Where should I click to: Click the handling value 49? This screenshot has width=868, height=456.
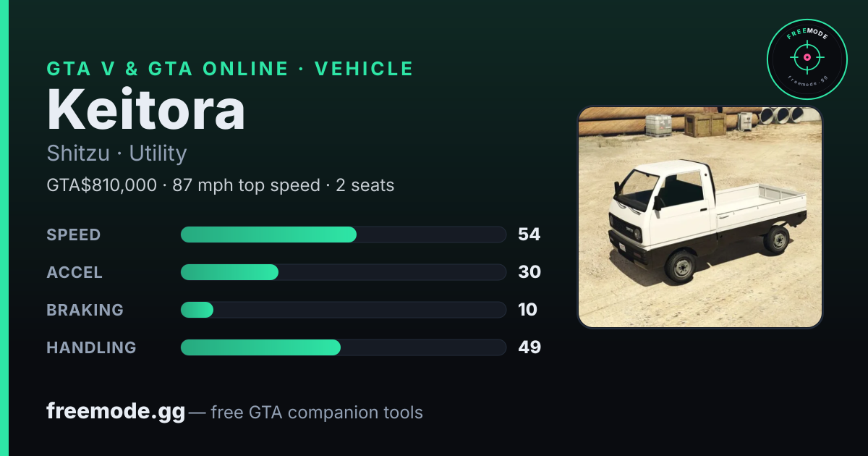coord(529,347)
